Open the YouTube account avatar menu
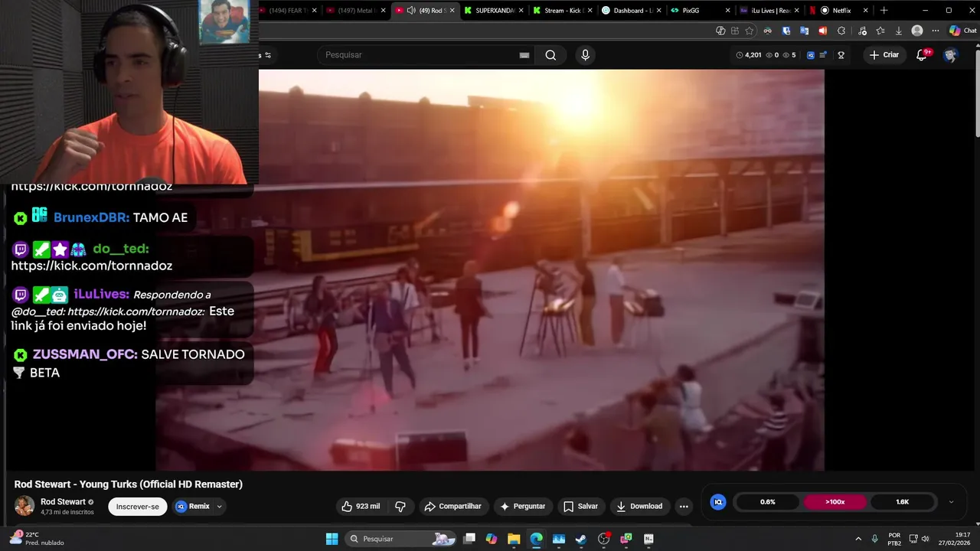 [950, 55]
